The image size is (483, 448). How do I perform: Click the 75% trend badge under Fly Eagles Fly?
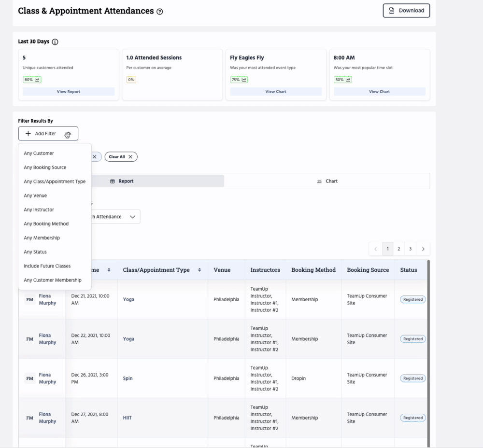click(x=239, y=80)
